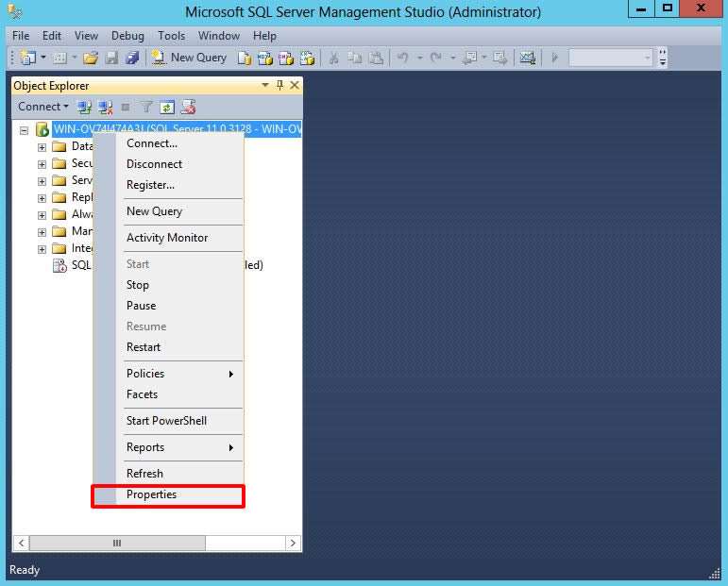
Task: Click the horizontal scrollbar right arrow
Action: (293, 543)
